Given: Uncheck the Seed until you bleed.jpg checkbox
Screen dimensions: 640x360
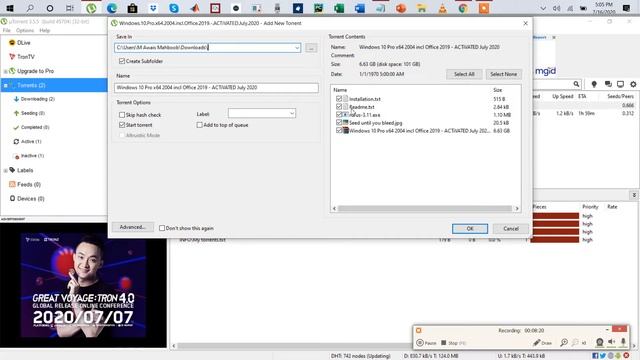Looking at the screenshot, I should click(x=339, y=122).
